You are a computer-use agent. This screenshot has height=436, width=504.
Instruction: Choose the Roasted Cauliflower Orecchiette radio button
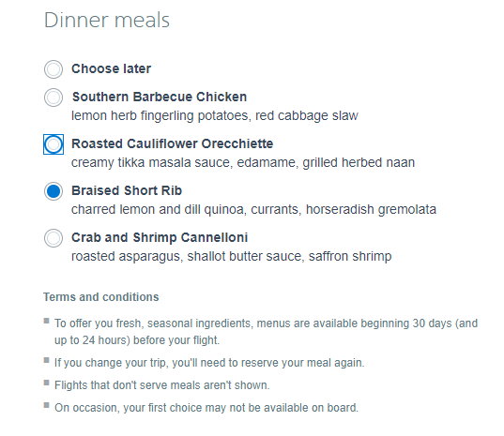53,144
